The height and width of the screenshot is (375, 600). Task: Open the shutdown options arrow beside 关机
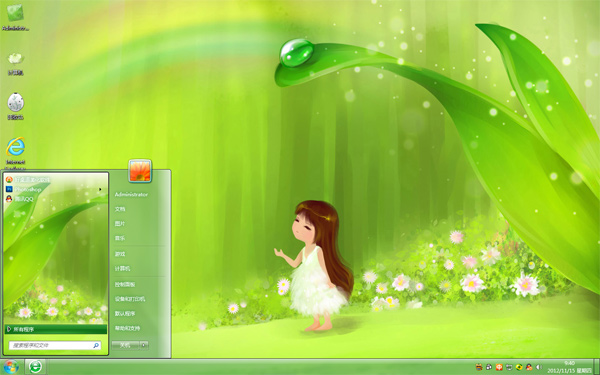[x=144, y=345]
